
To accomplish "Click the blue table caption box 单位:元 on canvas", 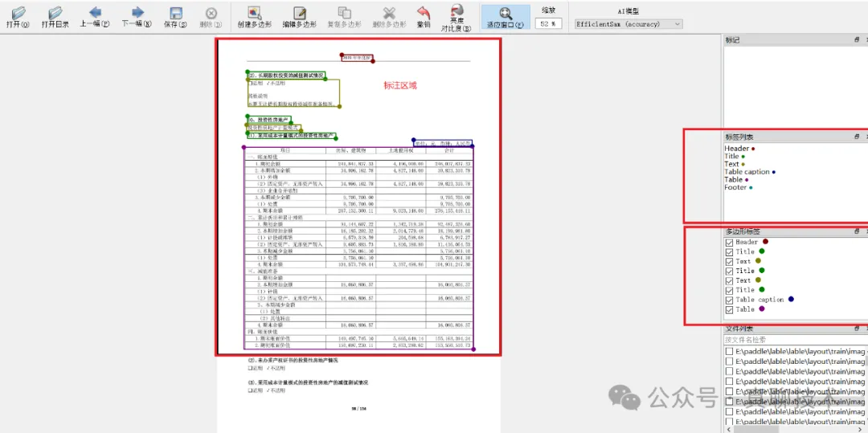I will tap(442, 143).
